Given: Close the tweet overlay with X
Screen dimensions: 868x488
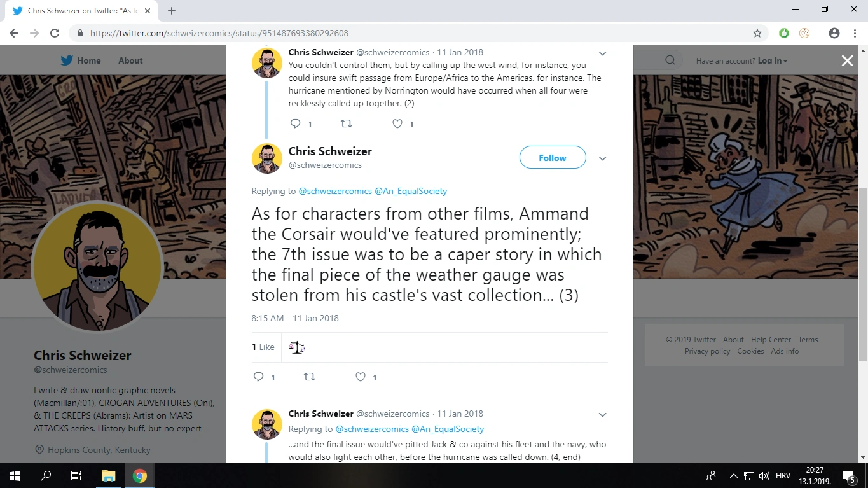Looking at the screenshot, I should (x=847, y=60).
